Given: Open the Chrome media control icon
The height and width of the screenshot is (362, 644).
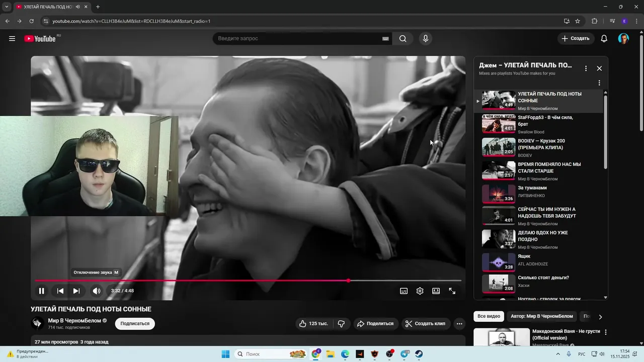Looking at the screenshot, I should point(612,21).
